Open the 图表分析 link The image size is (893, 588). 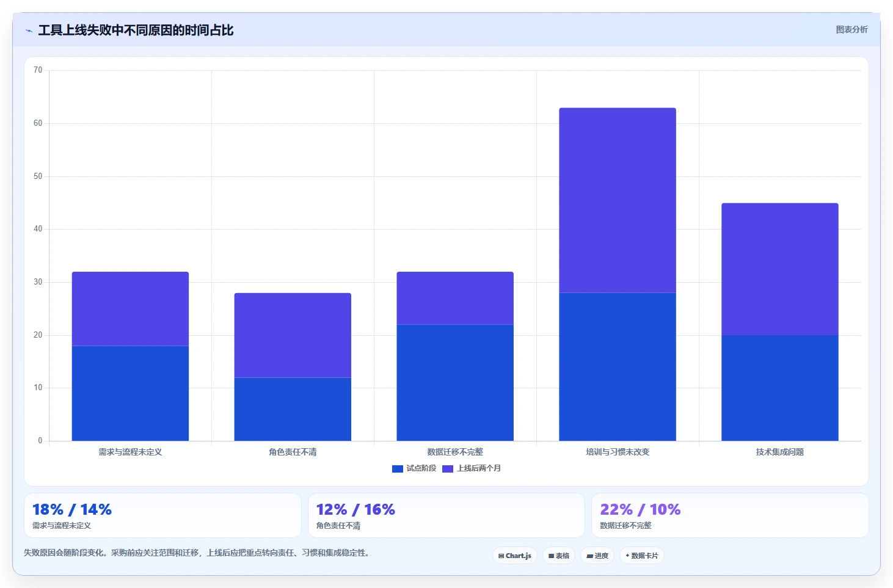[x=851, y=29]
